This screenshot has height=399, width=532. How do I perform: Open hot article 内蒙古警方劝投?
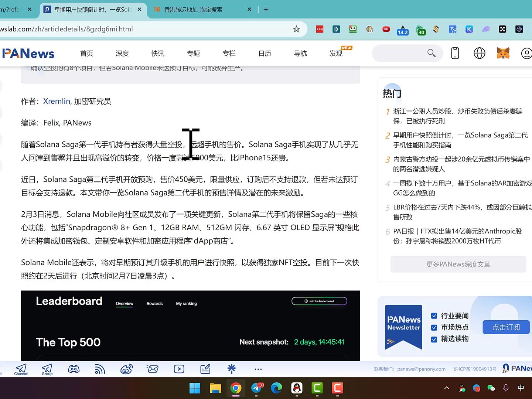[461, 164]
